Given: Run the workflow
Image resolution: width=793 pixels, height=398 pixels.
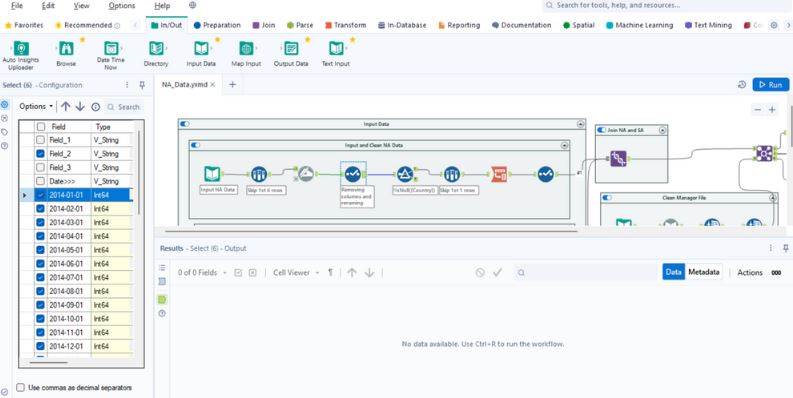Looking at the screenshot, I should 770,85.
